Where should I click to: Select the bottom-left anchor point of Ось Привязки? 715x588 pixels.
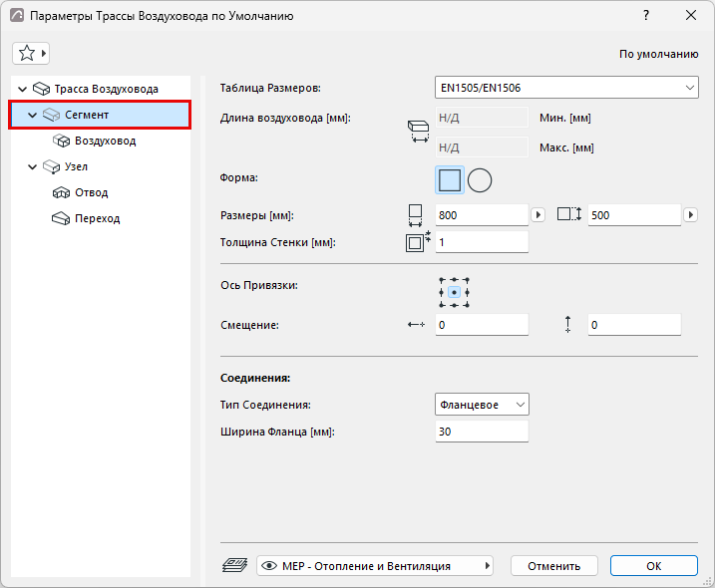coord(442,305)
